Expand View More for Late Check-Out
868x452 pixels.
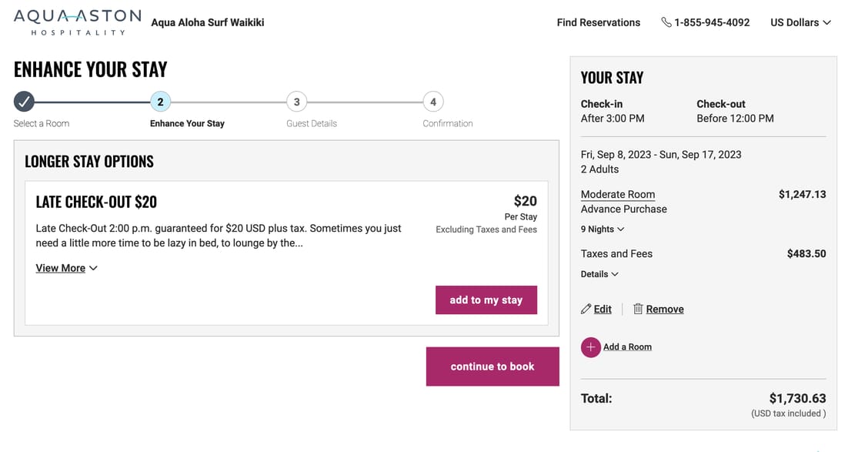[66, 268]
